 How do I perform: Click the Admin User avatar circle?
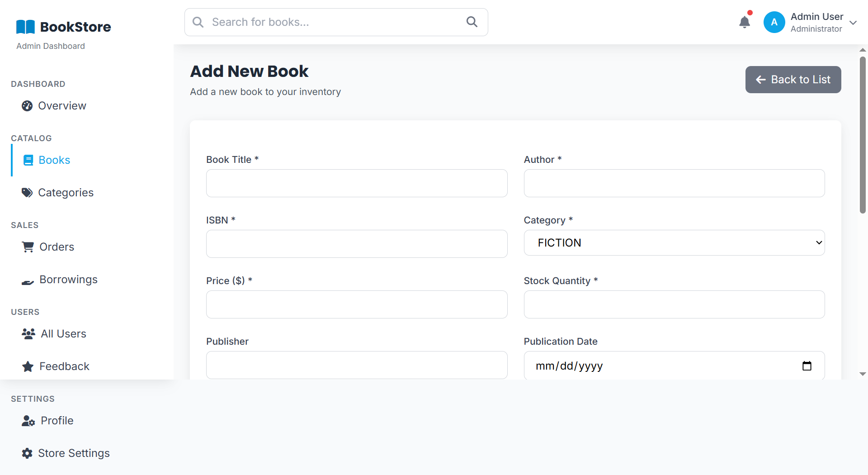tap(774, 22)
